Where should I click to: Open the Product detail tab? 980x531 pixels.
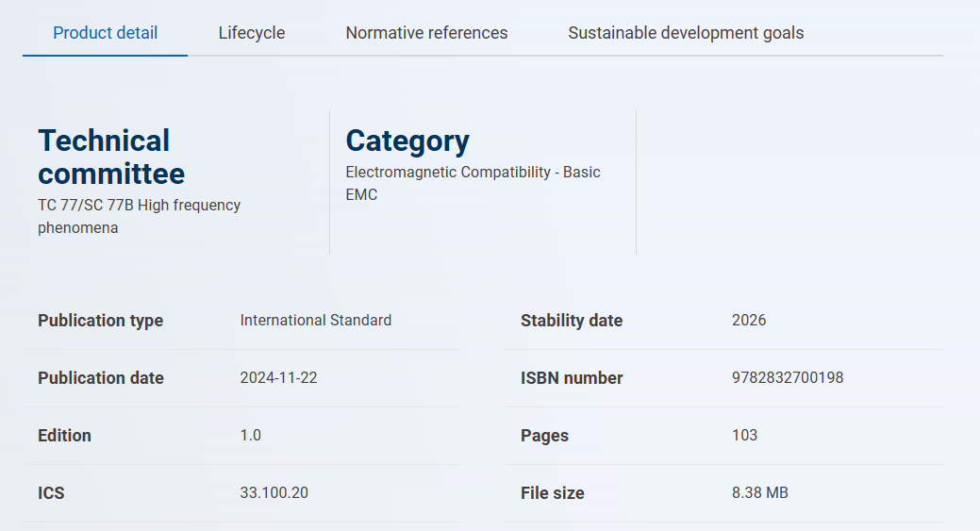[105, 33]
